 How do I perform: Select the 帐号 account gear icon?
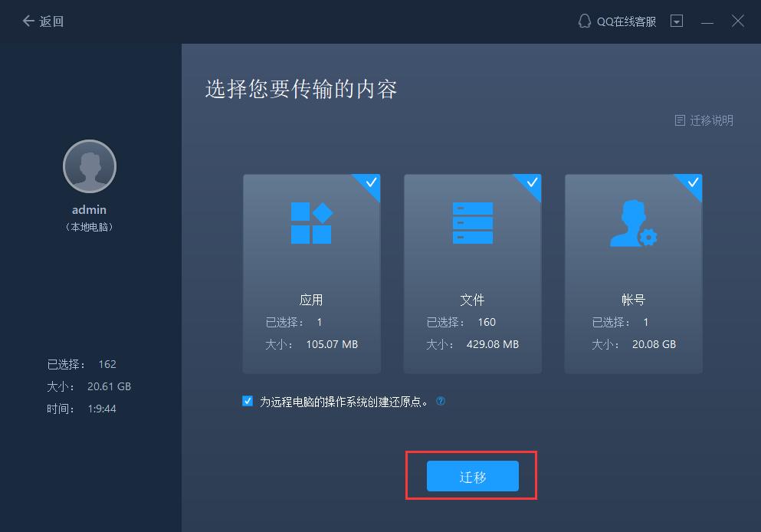[x=633, y=223]
